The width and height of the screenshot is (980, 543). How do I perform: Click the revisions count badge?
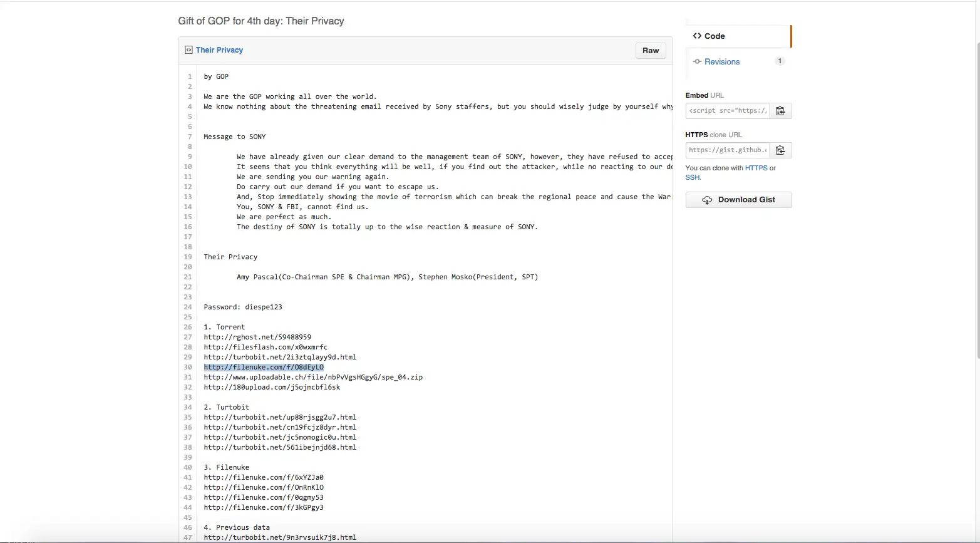coord(780,61)
